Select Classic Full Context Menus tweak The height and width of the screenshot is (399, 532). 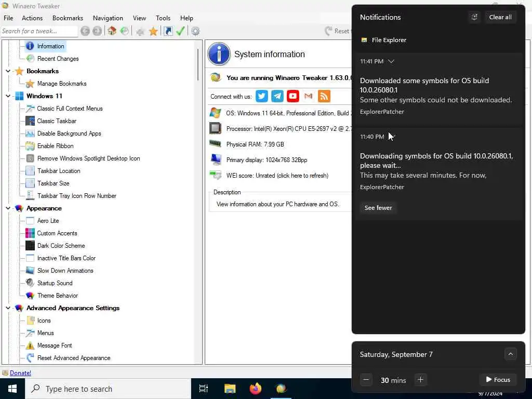pyautogui.click(x=70, y=109)
